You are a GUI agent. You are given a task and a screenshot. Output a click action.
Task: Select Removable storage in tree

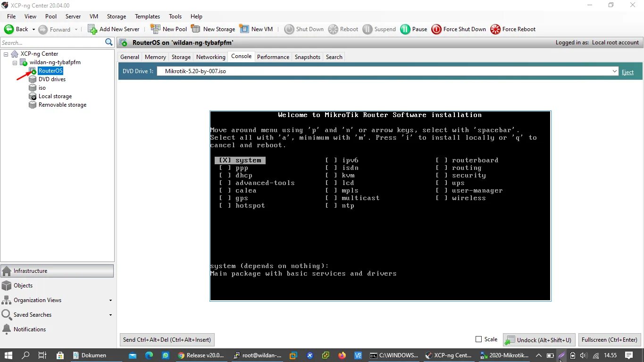click(62, 105)
